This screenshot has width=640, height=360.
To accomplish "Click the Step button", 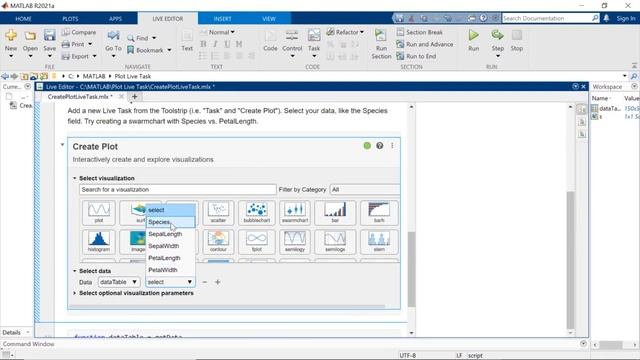I will coord(498,41).
